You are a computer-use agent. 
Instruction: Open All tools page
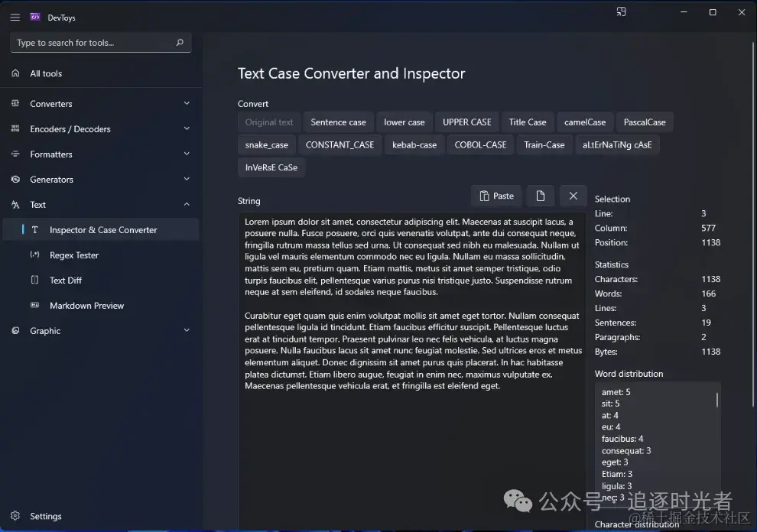click(x=101, y=73)
